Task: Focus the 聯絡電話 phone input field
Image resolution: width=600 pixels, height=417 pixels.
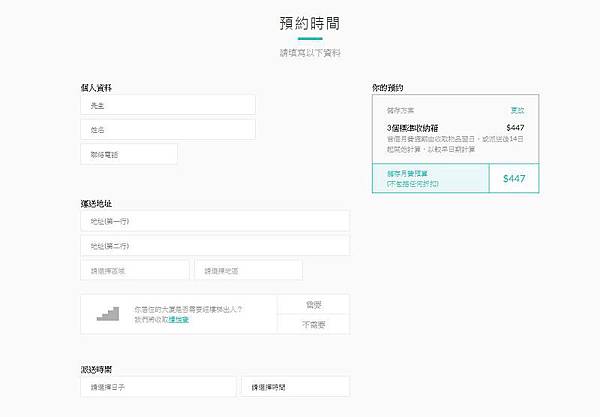Action: [129, 154]
